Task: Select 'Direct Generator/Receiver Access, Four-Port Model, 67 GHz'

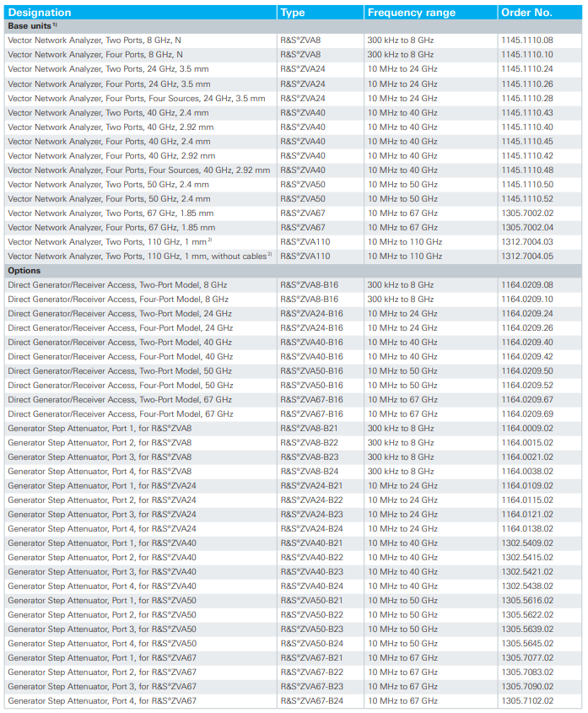Action: [x=121, y=414]
